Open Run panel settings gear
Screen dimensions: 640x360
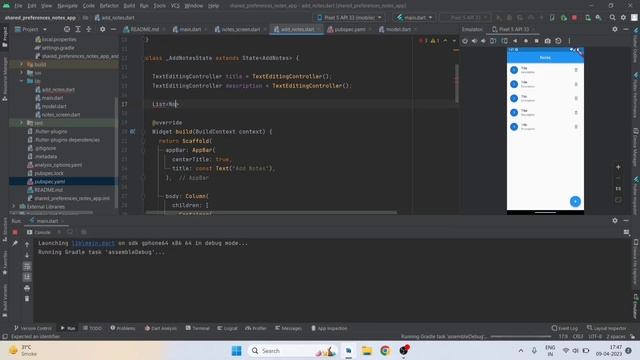615,220
